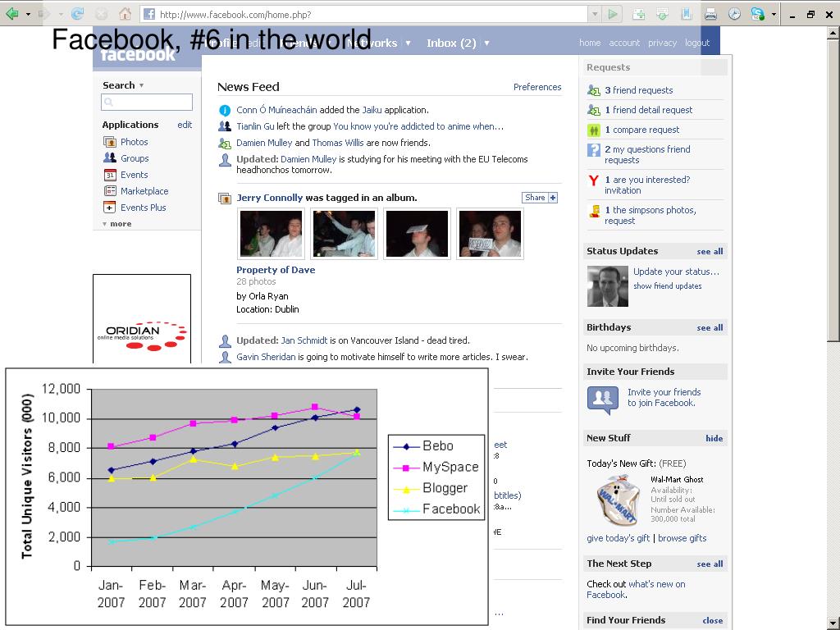The width and height of the screenshot is (840, 630).
Task: Expand the Networks dropdown arrow
Action: (x=408, y=43)
